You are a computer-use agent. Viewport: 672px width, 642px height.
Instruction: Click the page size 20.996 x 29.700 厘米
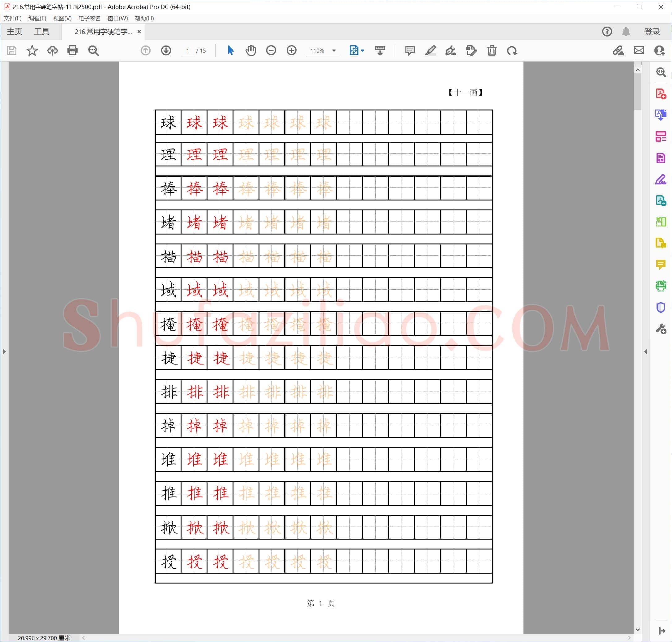pos(44,638)
